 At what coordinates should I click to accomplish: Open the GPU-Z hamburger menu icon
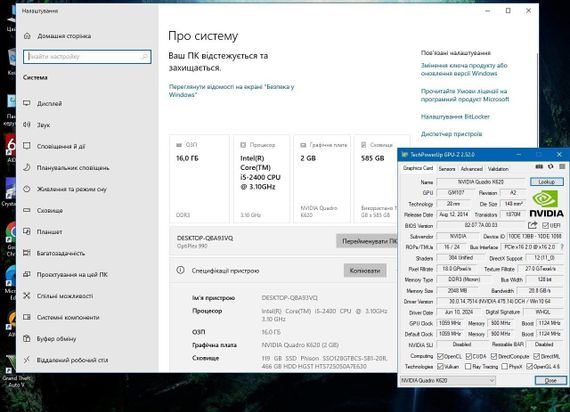tap(562, 167)
